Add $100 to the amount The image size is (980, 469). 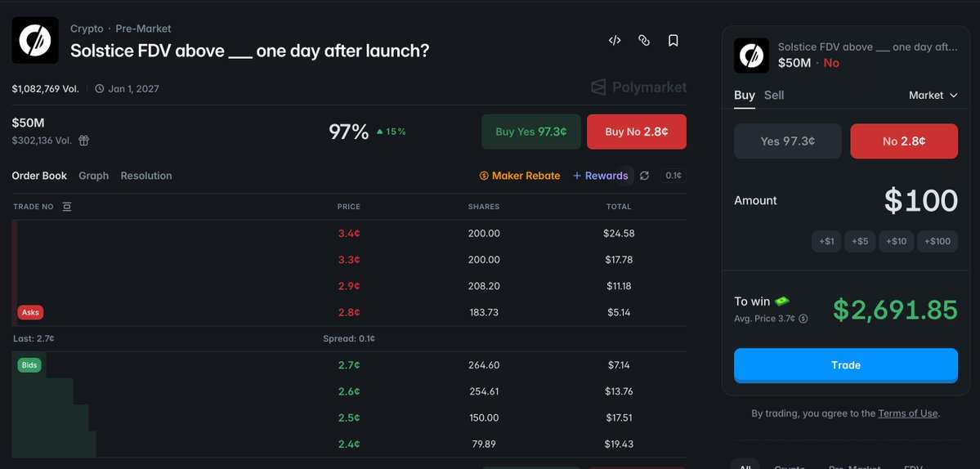937,242
